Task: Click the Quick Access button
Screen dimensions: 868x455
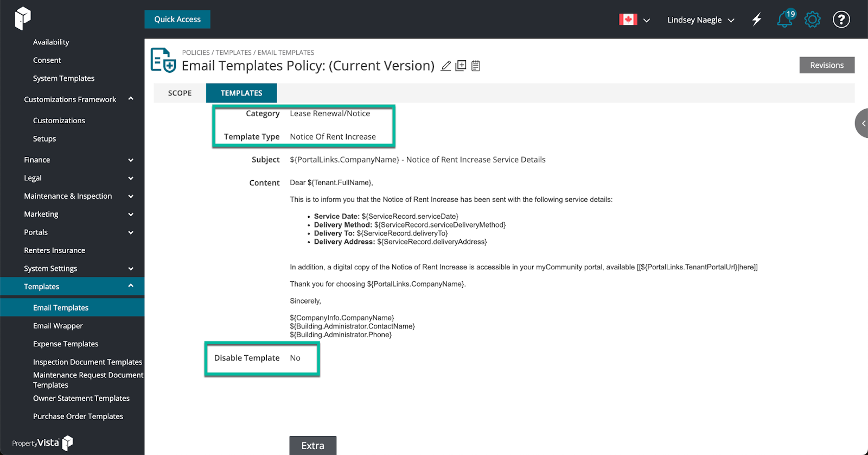Action: click(x=177, y=19)
